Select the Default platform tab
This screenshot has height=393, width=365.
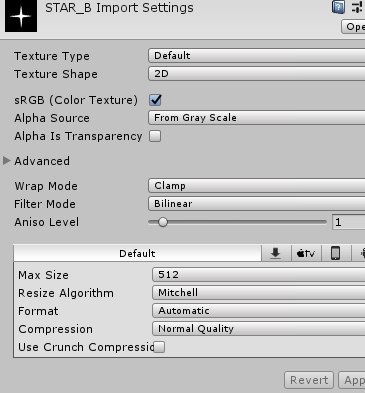pyautogui.click(x=137, y=254)
